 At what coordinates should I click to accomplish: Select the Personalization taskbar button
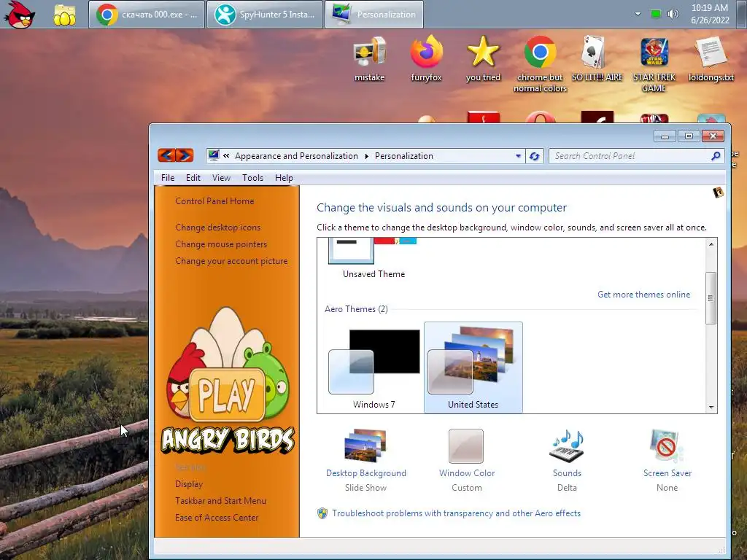374,15
